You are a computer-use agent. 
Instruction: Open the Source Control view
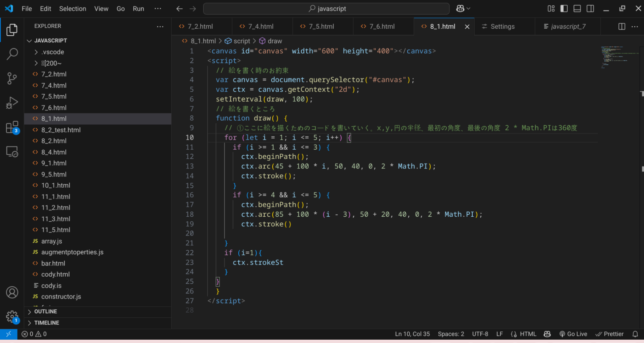tap(12, 79)
